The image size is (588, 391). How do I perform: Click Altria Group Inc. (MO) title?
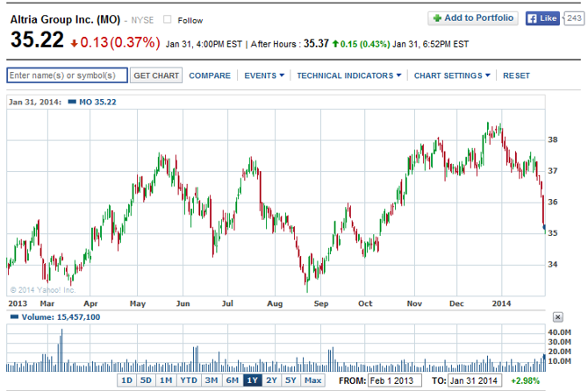click(65, 19)
